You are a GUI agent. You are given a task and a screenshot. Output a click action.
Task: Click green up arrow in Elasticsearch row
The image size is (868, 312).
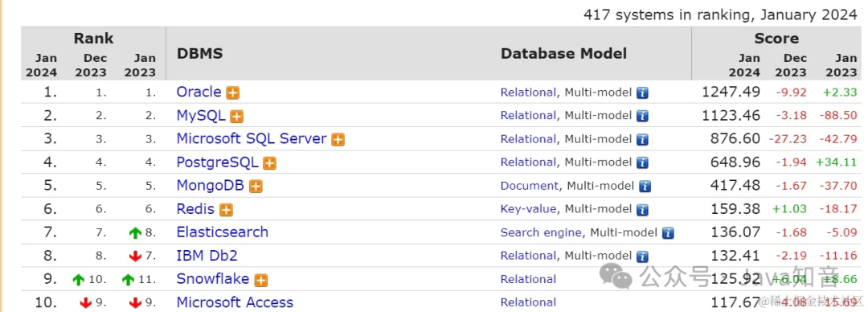pyautogui.click(x=135, y=233)
